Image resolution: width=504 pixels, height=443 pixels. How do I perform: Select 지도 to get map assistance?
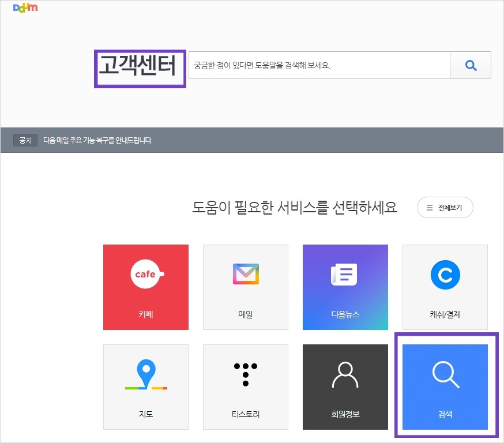(145, 386)
